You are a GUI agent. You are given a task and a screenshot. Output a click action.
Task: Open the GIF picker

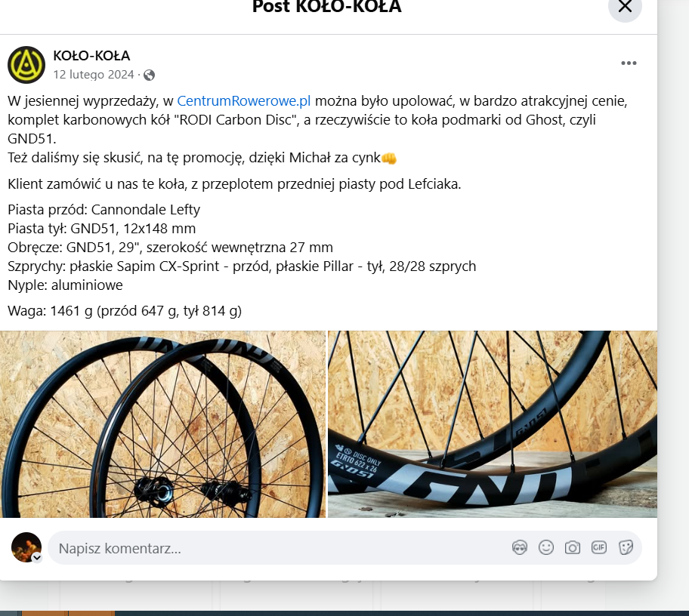pos(599,547)
